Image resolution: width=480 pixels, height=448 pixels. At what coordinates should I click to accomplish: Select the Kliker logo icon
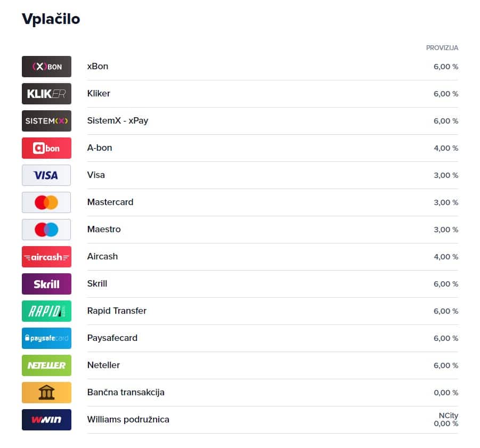coord(46,94)
